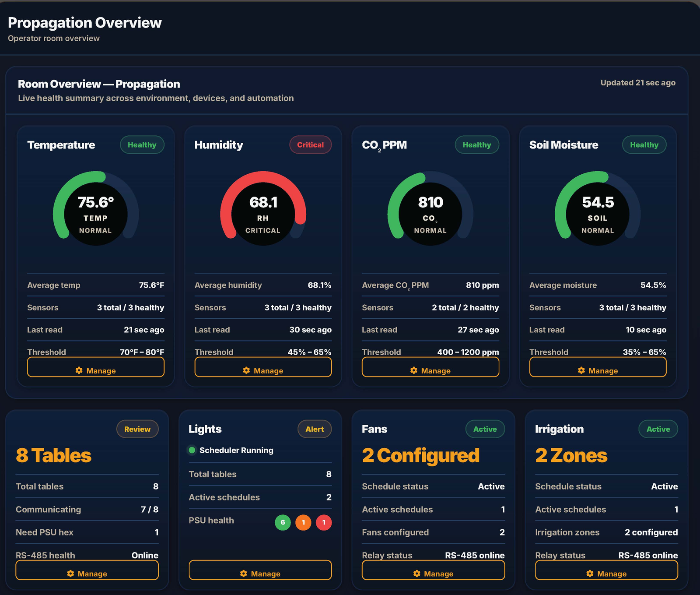Open Manage for the Humidity card
This screenshot has height=595, width=700.
point(263,367)
